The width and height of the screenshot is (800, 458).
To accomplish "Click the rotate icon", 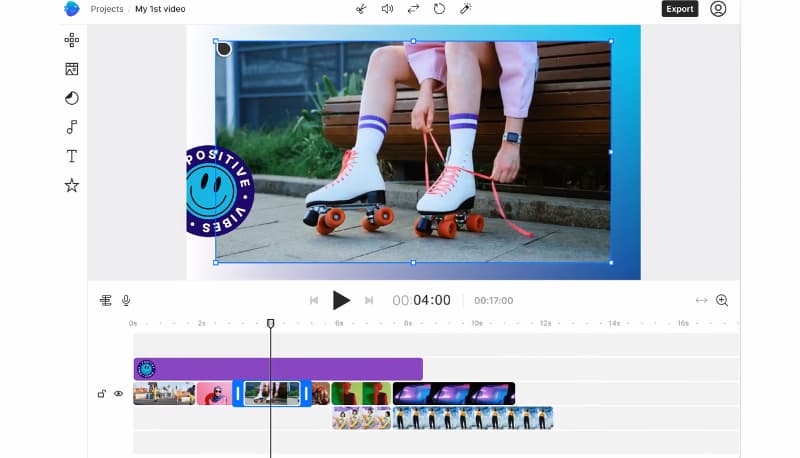I will (439, 9).
